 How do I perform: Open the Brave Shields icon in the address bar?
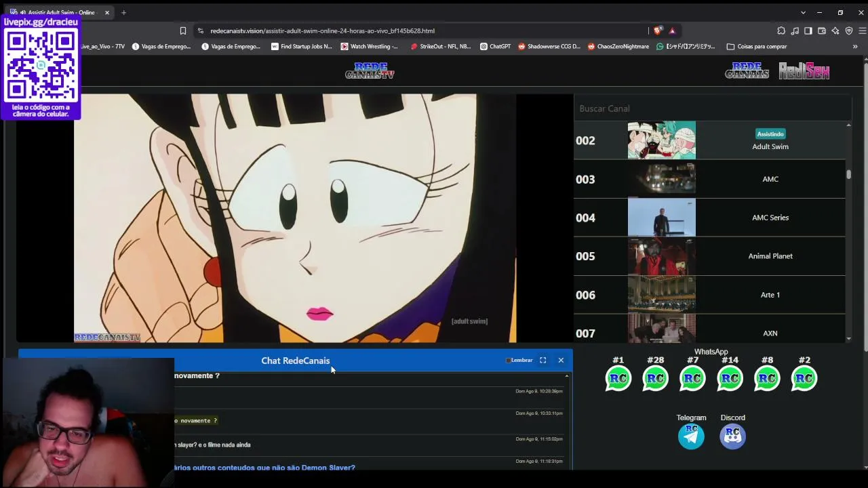pyautogui.click(x=657, y=30)
